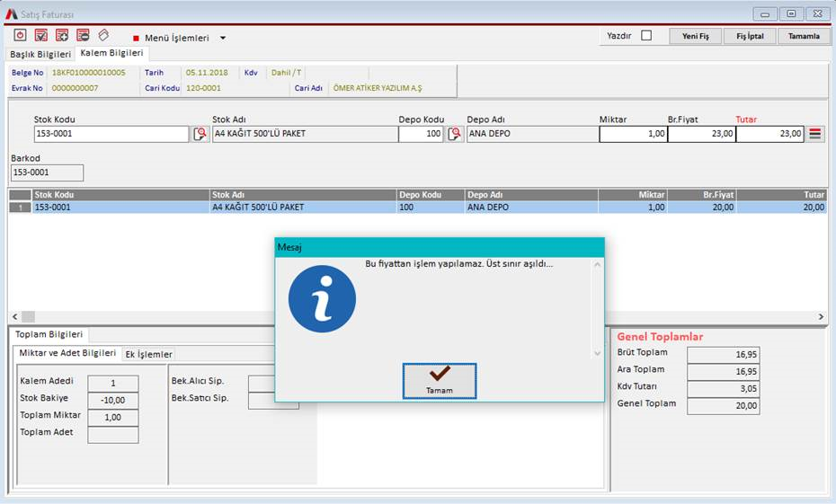Click the Tutar column header in grid
This screenshot has height=504, width=836.
[x=781, y=195]
